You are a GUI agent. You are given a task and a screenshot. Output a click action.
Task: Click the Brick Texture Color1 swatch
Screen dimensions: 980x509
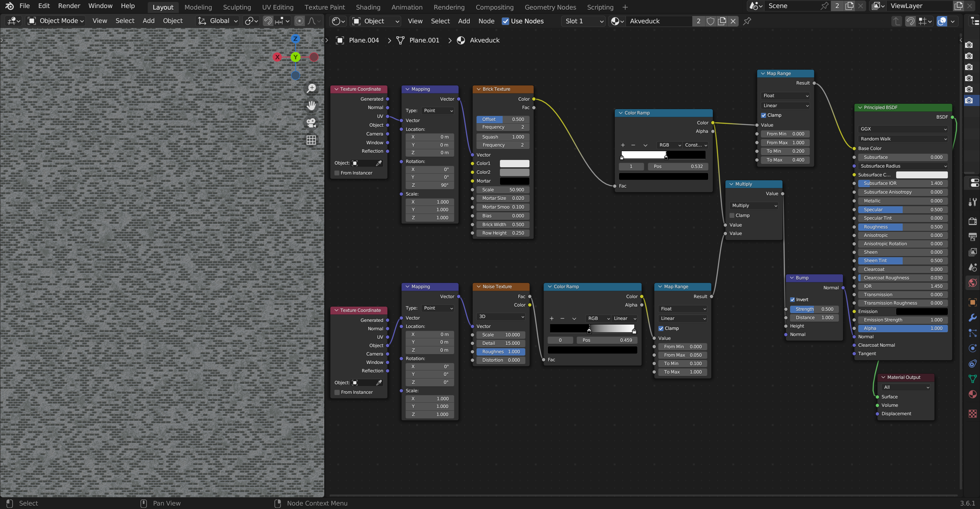514,163
